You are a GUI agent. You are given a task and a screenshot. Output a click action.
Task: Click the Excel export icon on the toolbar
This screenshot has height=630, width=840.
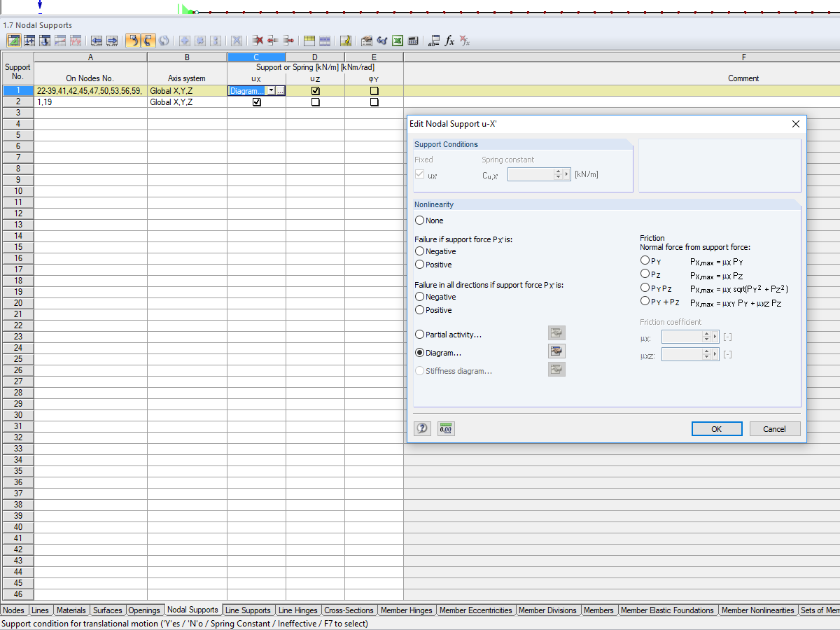coord(398,41)
